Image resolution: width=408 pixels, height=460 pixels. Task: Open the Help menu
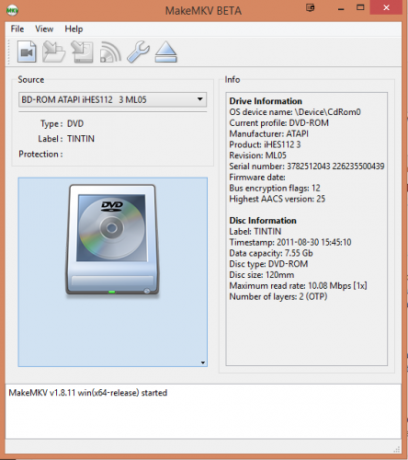point(74,29)
